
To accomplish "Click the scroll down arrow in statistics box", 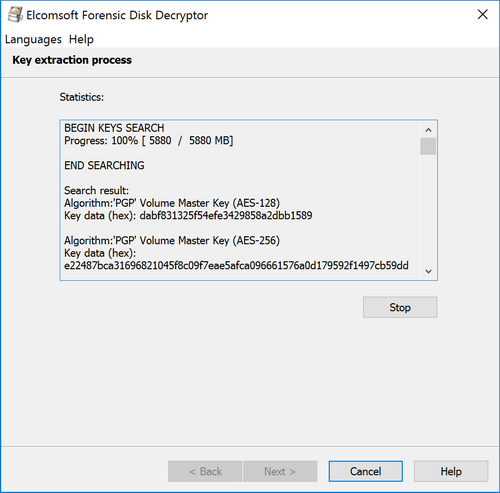I will 428,271.
